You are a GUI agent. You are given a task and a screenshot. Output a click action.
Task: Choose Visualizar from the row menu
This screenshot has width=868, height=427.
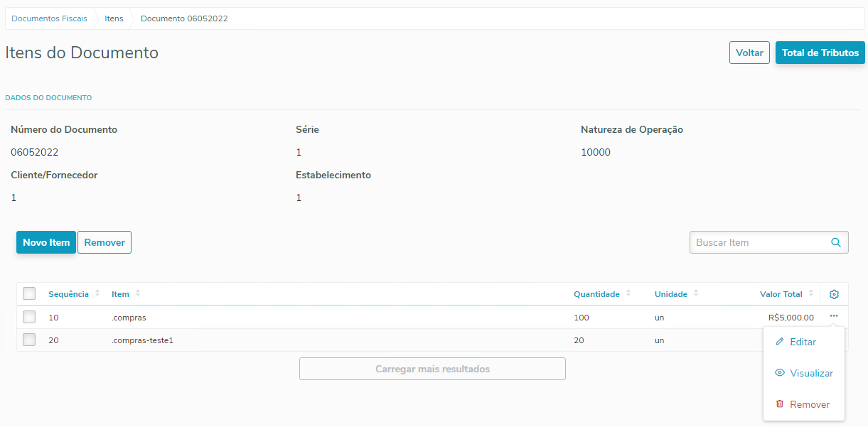click(811, 373)
